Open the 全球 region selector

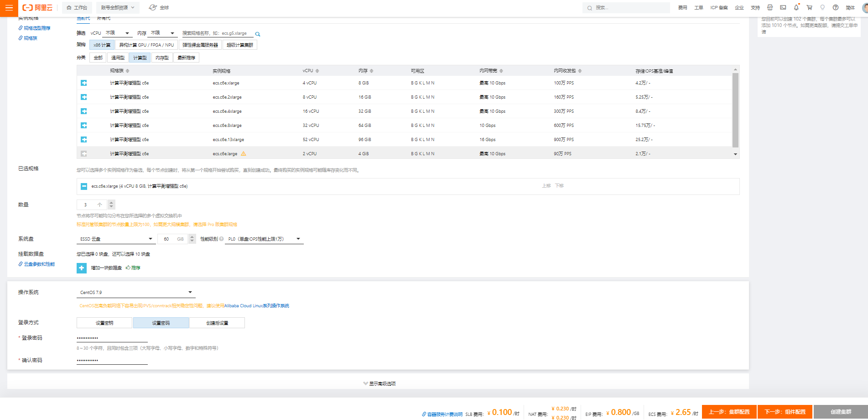(159, 8)
